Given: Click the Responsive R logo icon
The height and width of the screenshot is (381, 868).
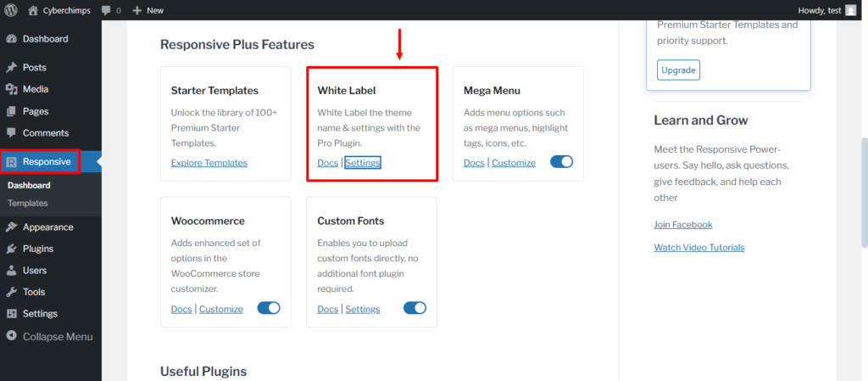Looking at the screenshot, I should (11, 162).
